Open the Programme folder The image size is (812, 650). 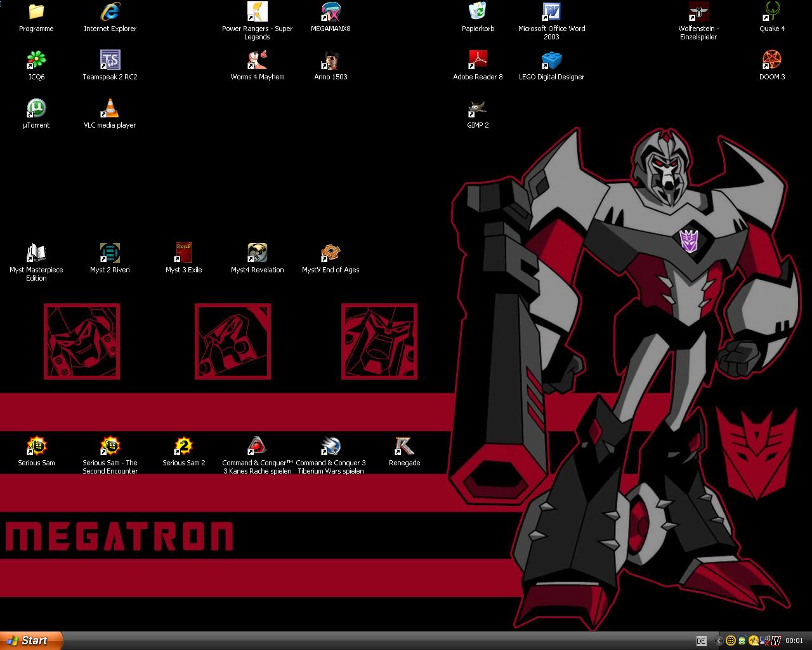point(36,18)
